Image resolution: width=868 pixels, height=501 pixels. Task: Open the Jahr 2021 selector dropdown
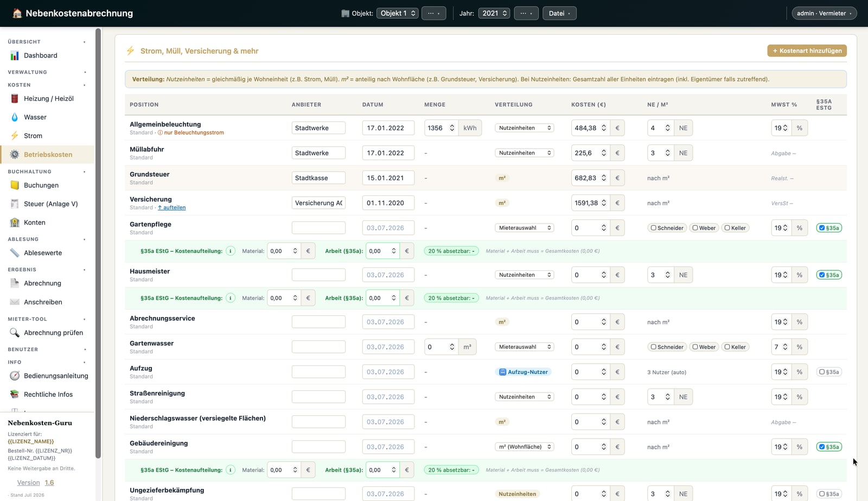[494, 13]
